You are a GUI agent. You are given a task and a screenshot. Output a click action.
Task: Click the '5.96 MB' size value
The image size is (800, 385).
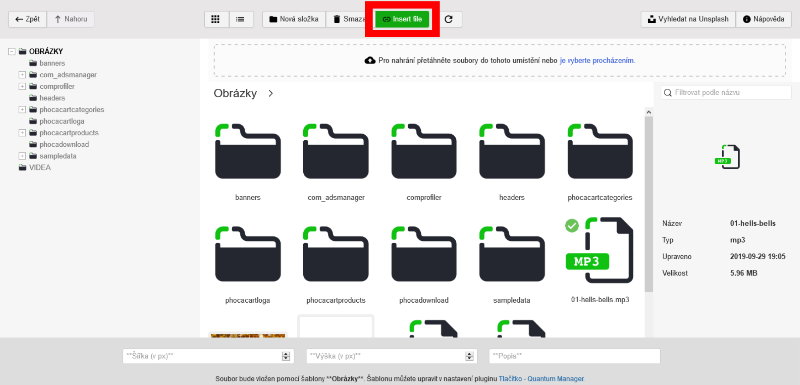point(744,273)
